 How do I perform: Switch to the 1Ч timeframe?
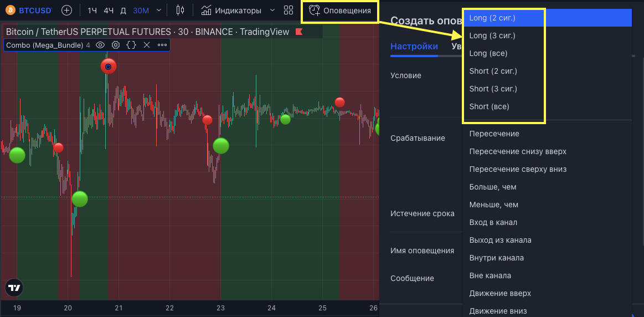click(x=92, y=11)
